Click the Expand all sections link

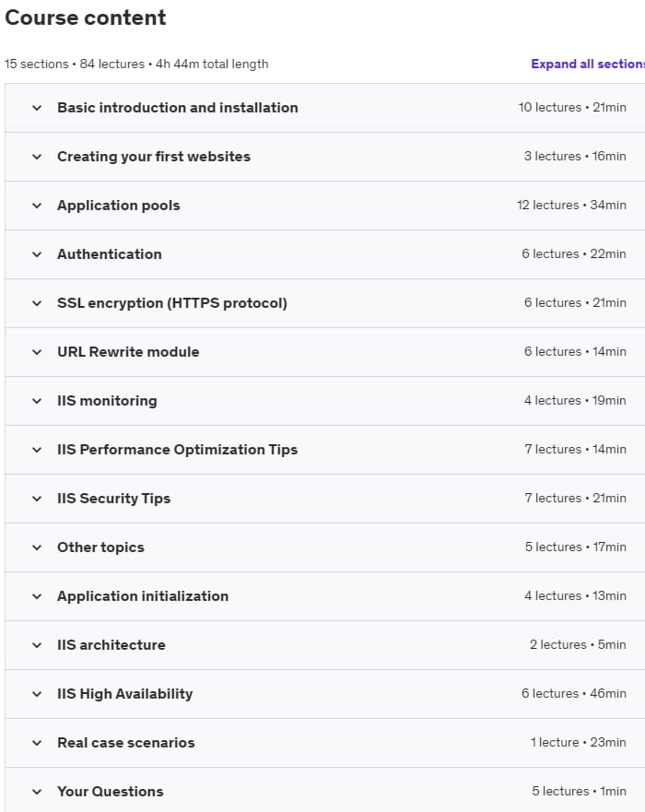point(588,64)
